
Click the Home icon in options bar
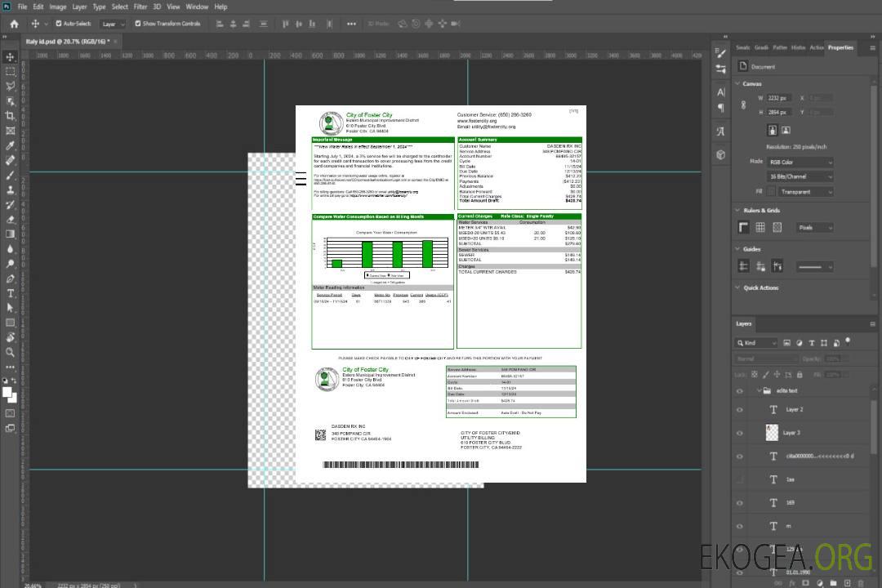(14, 24)
